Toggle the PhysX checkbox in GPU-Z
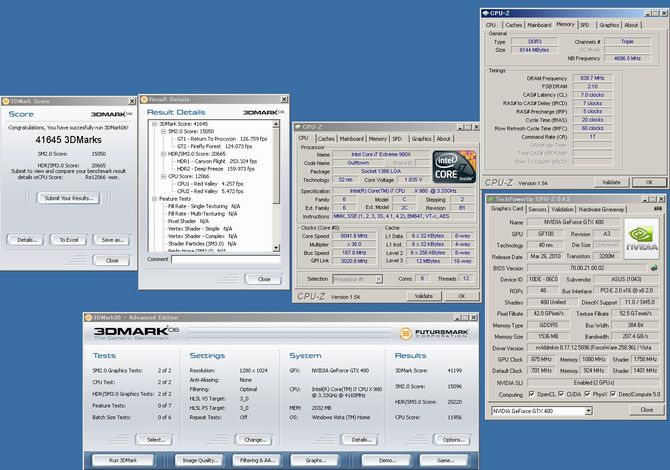This screenshot has width=670, height=470. click(588, 394)
